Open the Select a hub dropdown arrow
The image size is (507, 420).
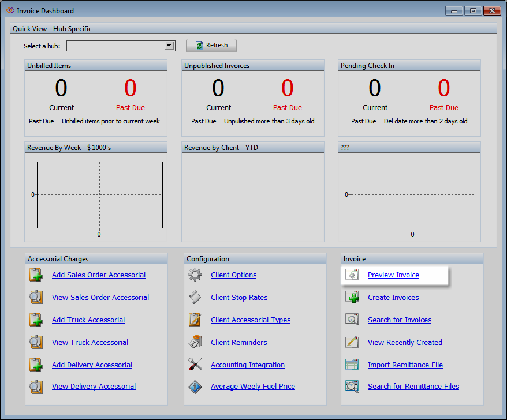[x=169, y=46]
